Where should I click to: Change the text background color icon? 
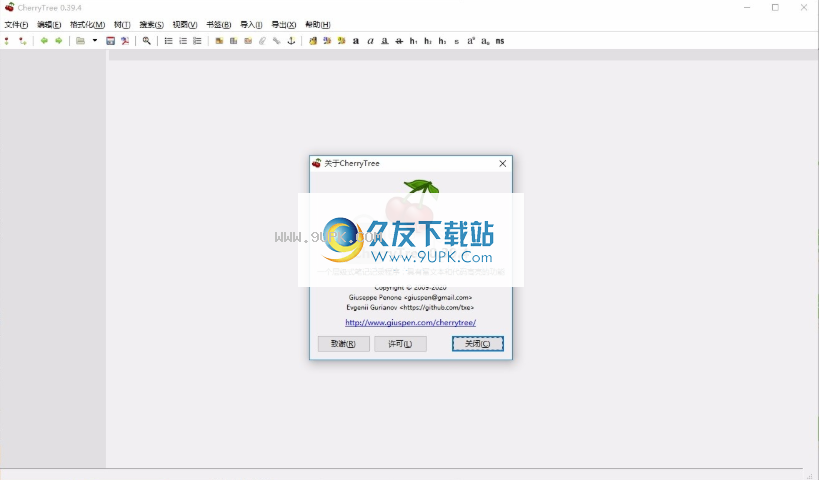coord(342,41)
